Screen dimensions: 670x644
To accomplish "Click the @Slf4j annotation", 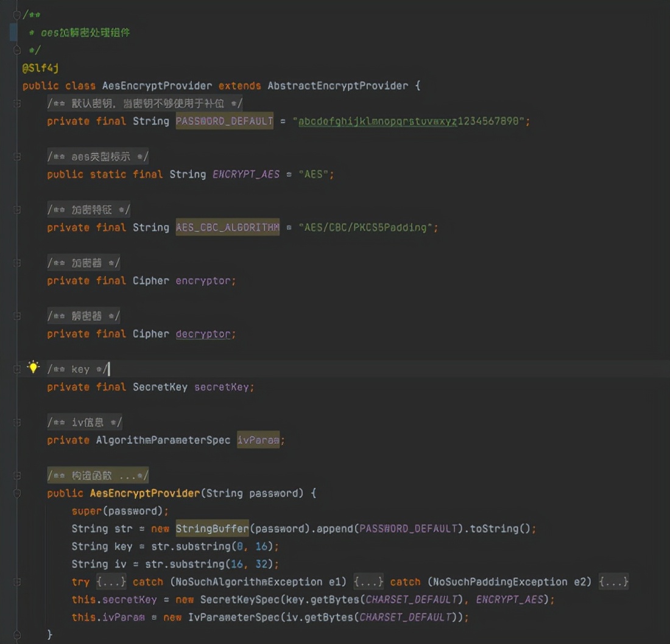I will [40, 68].
